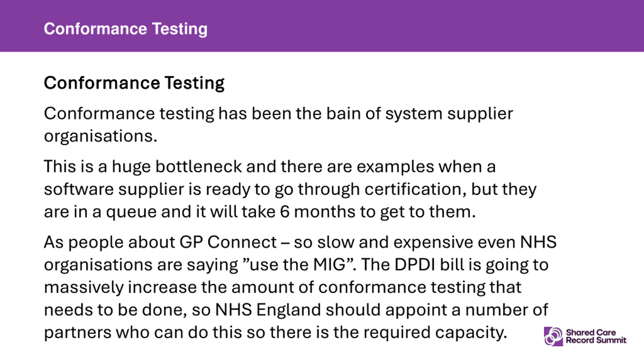Click the 'Shared Care Record Summit' logo text

pos(596,336)
